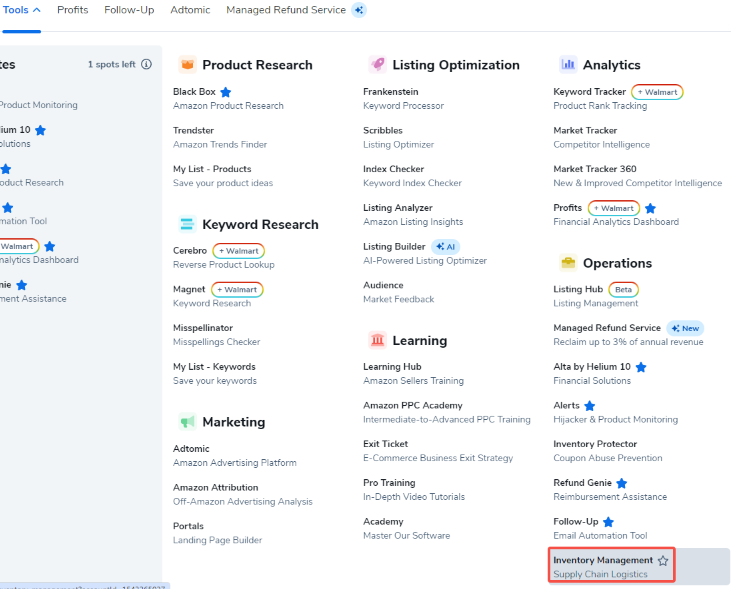Remove Alerts from favorites via its star
Screen dimensions: 731x589
tap(590, 406)
